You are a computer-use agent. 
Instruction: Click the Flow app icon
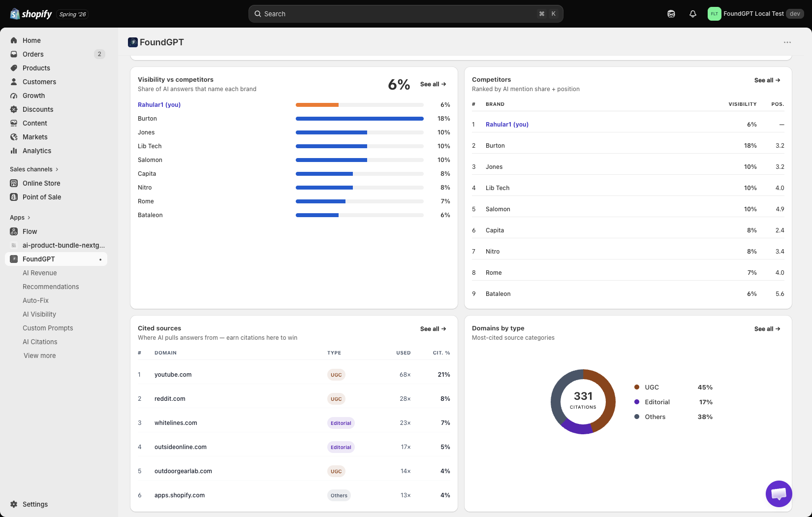14,231
